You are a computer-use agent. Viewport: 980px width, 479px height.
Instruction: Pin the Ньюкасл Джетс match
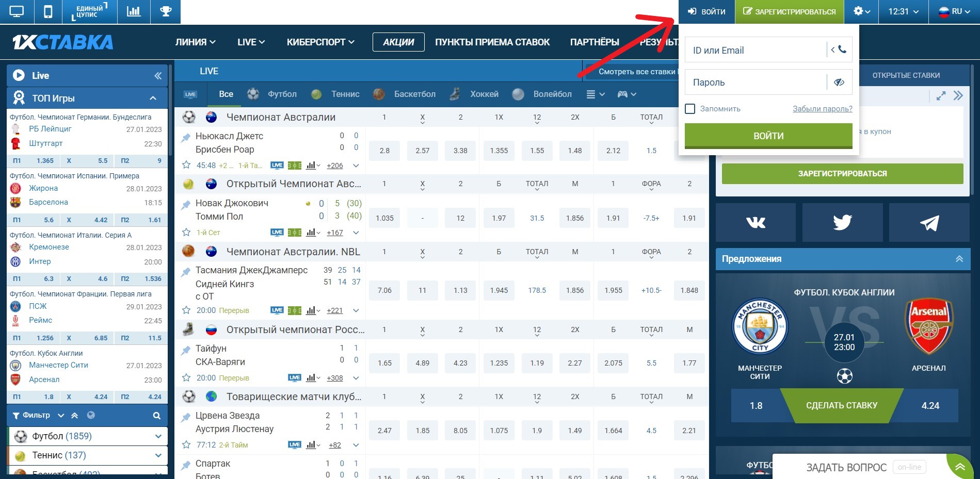(186, 138)
